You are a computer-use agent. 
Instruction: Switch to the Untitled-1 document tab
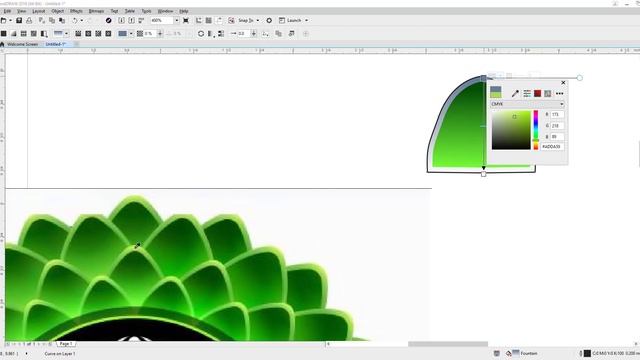pos(56,44)
